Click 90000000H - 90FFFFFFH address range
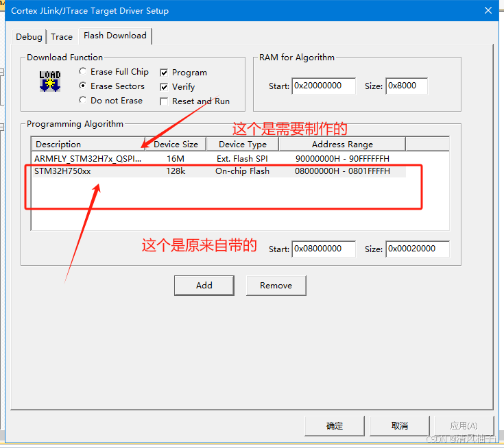 point(342,159)
